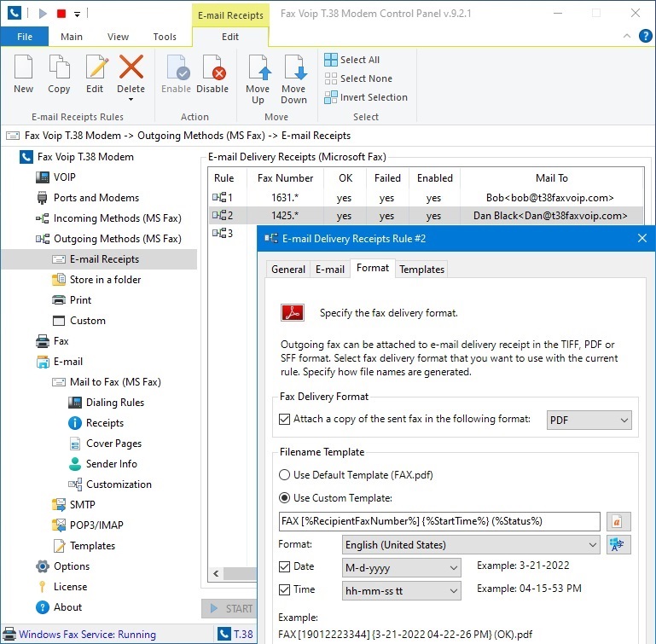Switch to the Main ribbon tab

72,37
